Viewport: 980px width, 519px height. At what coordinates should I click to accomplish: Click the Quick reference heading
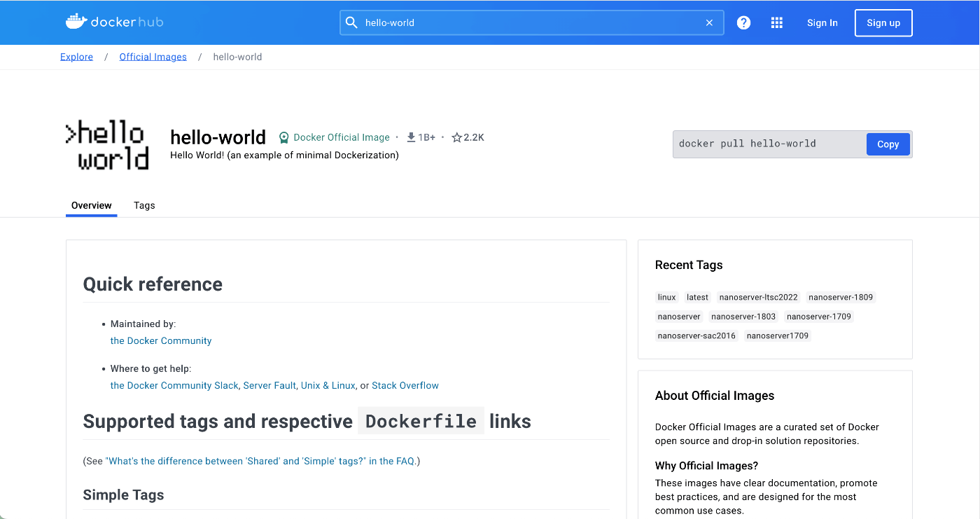pyautogui.click(x=153, y=284)
